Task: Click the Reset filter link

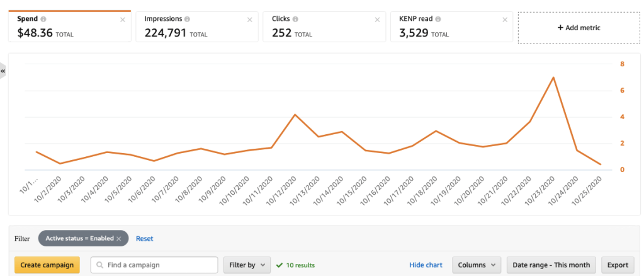Action: point(145,239)
